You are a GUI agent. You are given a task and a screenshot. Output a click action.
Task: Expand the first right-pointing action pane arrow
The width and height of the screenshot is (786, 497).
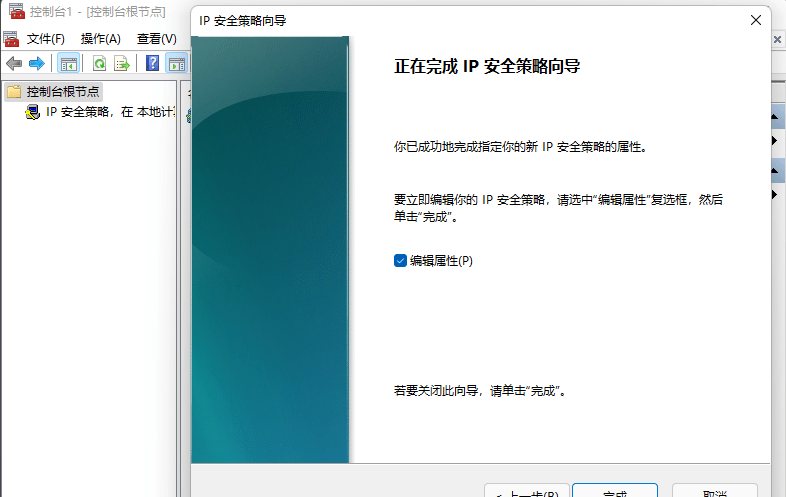[774, 140]
